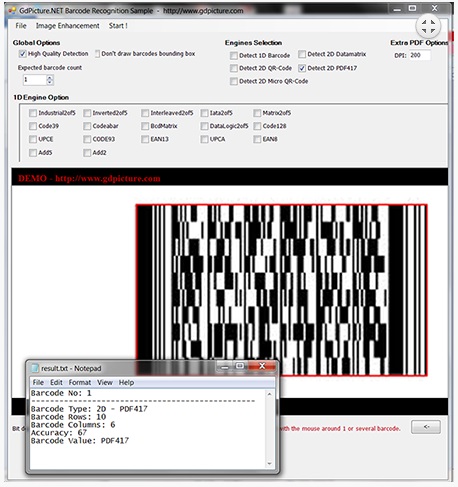Toggle High Quality Detection checkbox
Viewport: 458px width, 487px height.
[x=22, y=54]
